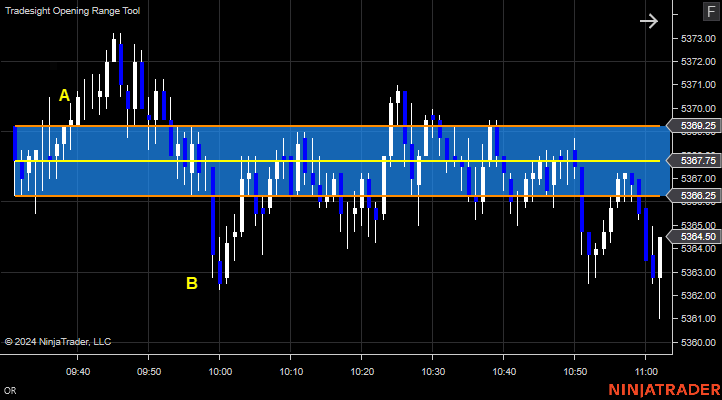This screenshot has width=722, height=400.
Task: Click the 10:50 time axis label
Action: 575,371
